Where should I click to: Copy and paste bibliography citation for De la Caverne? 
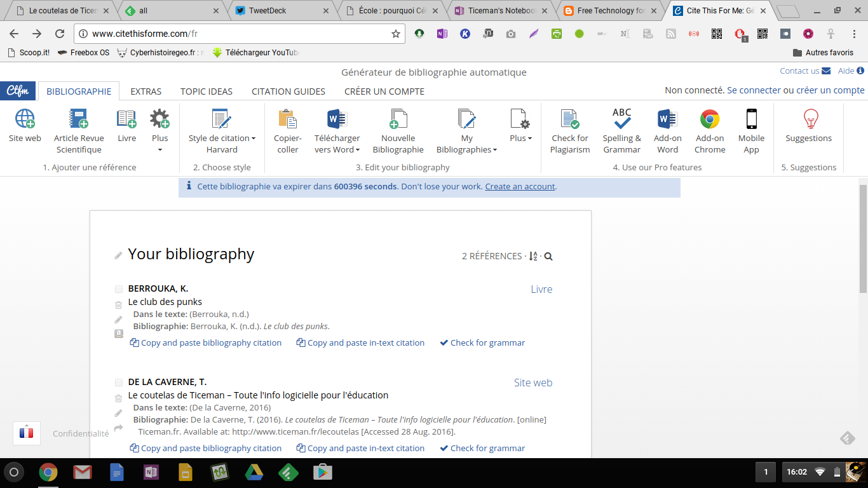(x=206, y=448)
